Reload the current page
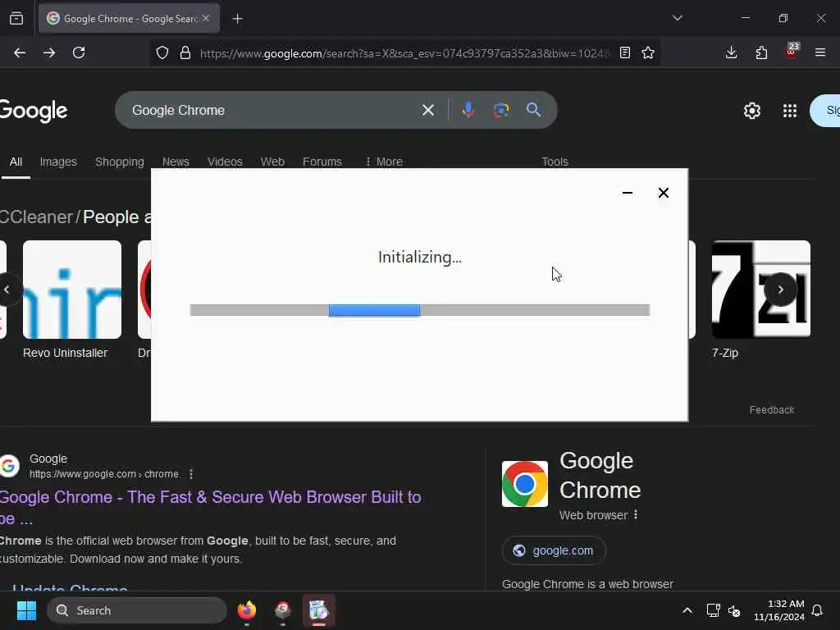 [79, 52]
